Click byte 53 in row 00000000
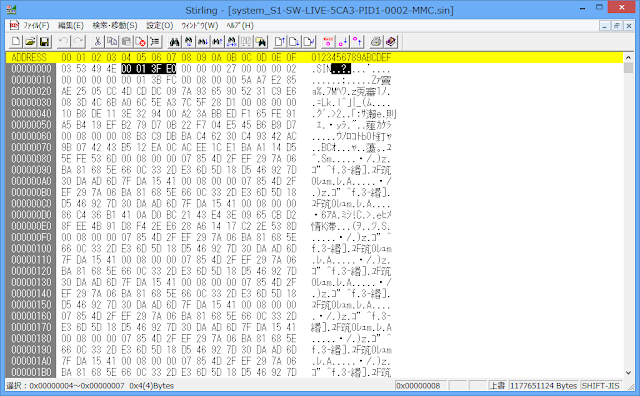 (81, 69)
